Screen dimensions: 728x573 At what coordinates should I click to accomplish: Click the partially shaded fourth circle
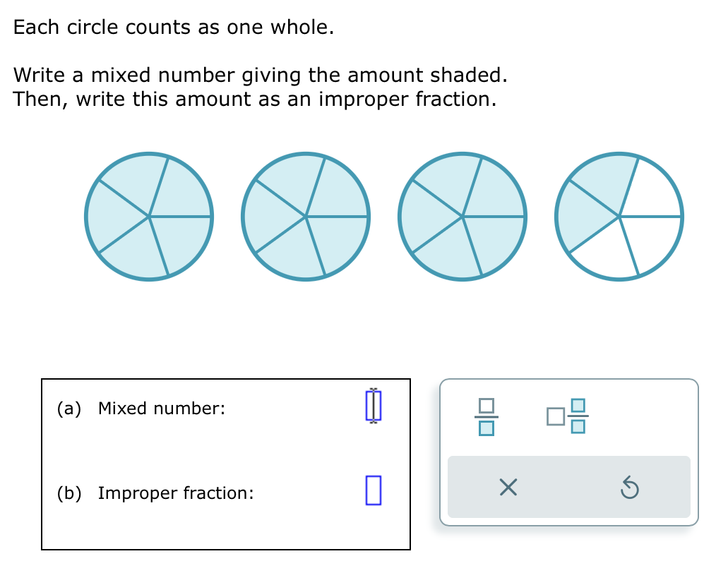pos(619,217)
